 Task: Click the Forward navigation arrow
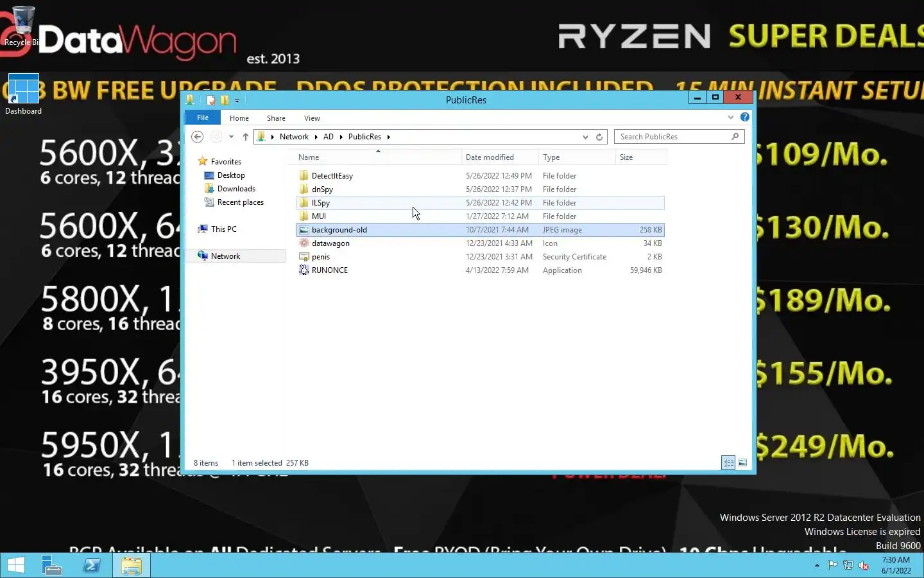(x=216, y=137)
